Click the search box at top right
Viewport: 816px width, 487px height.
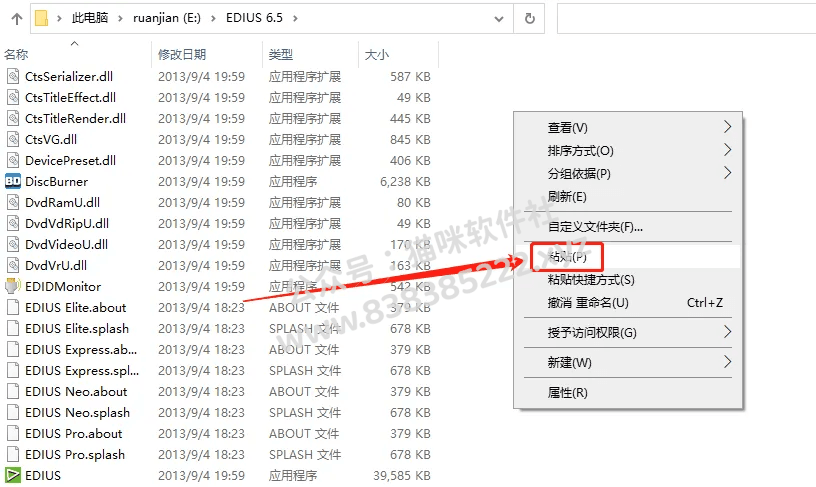click(x=686, y=19)
